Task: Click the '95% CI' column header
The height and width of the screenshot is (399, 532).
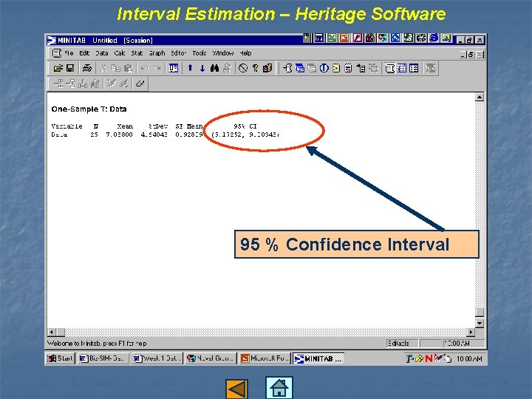Action: 245,126
